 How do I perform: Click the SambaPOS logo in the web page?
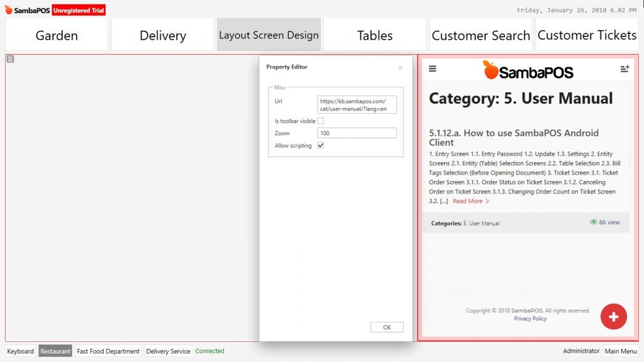[x=528, y=70]
